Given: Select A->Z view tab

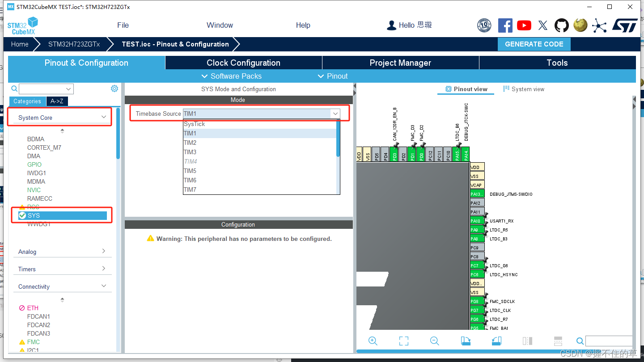Looking at the screenshot, I should click(x=57, y=101).
